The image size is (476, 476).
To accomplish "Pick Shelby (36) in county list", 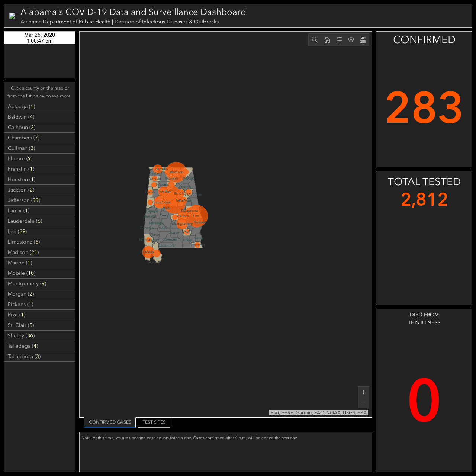I will pos(40,335).
